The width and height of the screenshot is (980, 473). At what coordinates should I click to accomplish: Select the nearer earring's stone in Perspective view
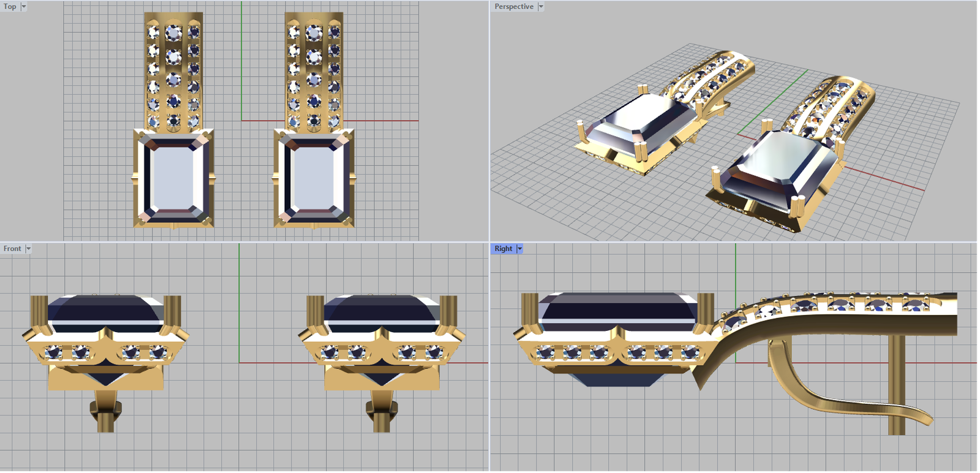point(778,164)
